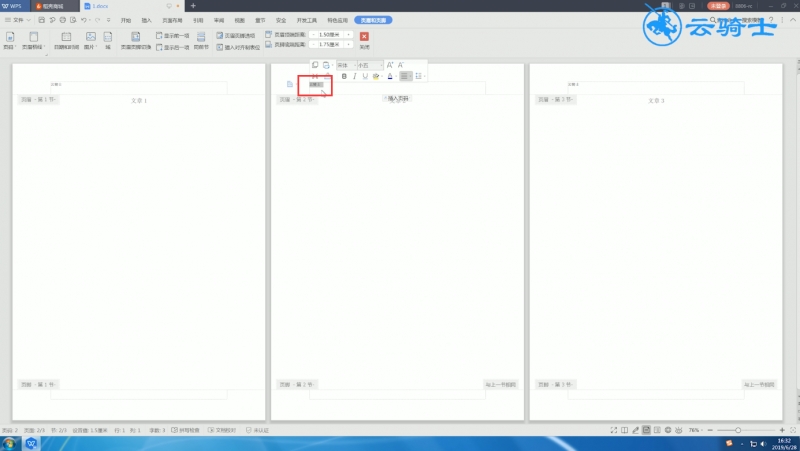Switch to the 开始 ribbon tab
Viewport: 800px width, 451px height.
(126, 20)
